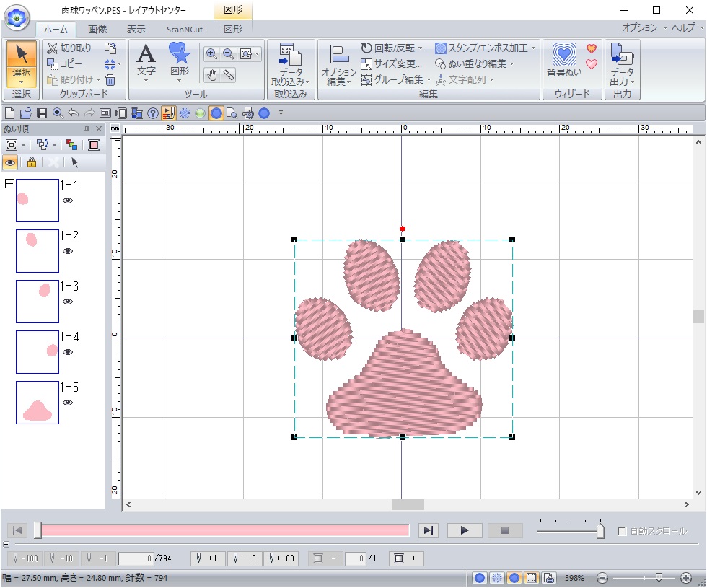
Task: Toggle visibility eye of object 1-2
Action: pos(68,251)
